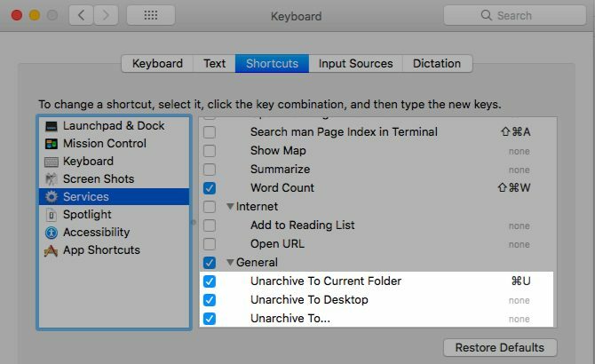The height and width of the screenshot is (364, 595).
Task: Click the ⌘U shortcut key combination
Action: tap(520, 281)
